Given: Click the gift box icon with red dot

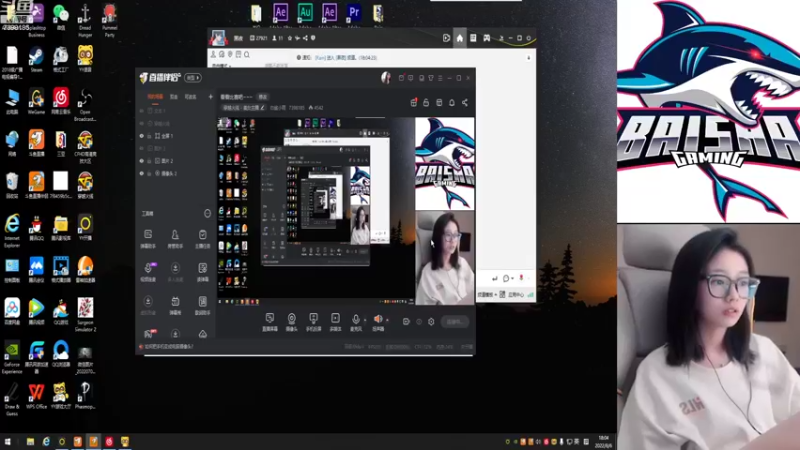Looking at the screenshot, I should [414, 103].
